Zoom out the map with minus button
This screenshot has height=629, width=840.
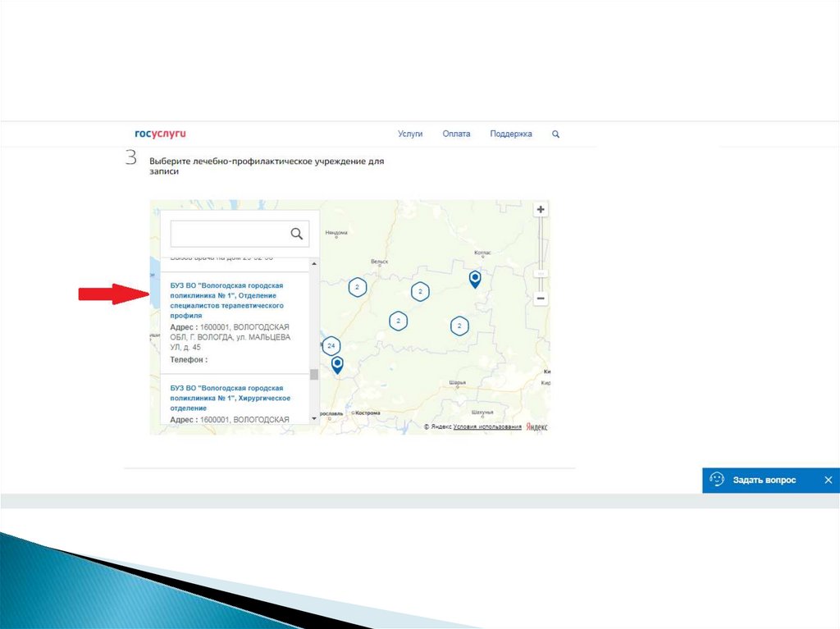point(541,299)
